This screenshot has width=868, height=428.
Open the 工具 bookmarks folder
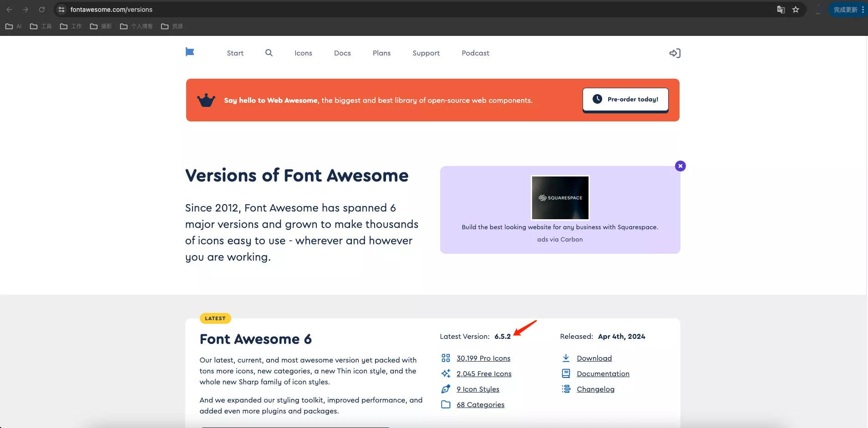[x=41, y=26]
